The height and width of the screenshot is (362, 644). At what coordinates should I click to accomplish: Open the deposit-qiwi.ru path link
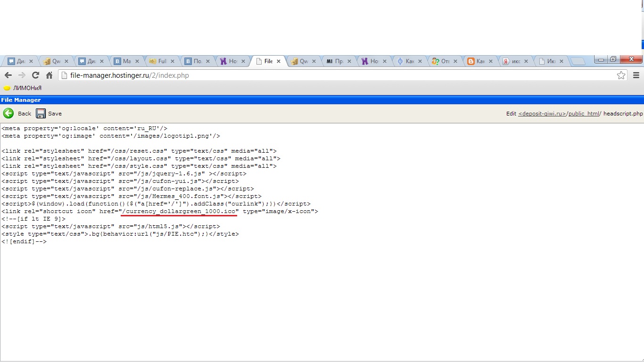pyautogui.click(x=542, y=114)
